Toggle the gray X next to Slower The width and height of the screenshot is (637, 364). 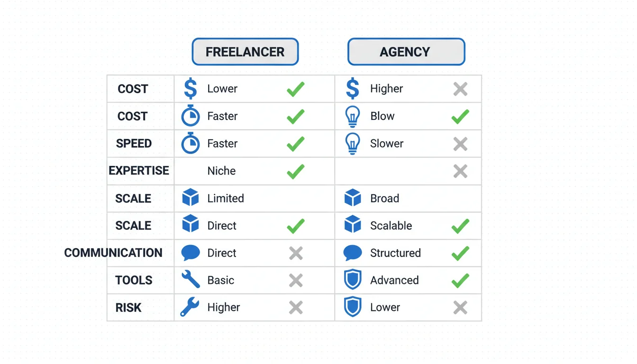(460, 144)
